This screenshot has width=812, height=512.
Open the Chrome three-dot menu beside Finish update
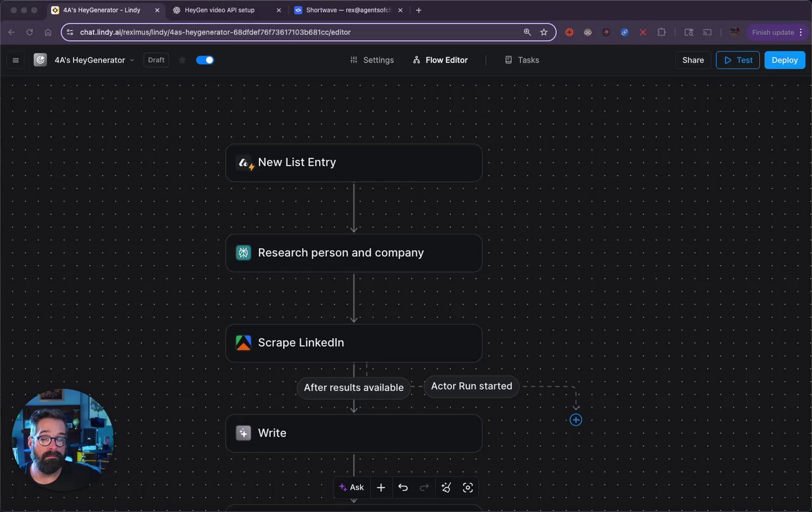coord(802,32)
